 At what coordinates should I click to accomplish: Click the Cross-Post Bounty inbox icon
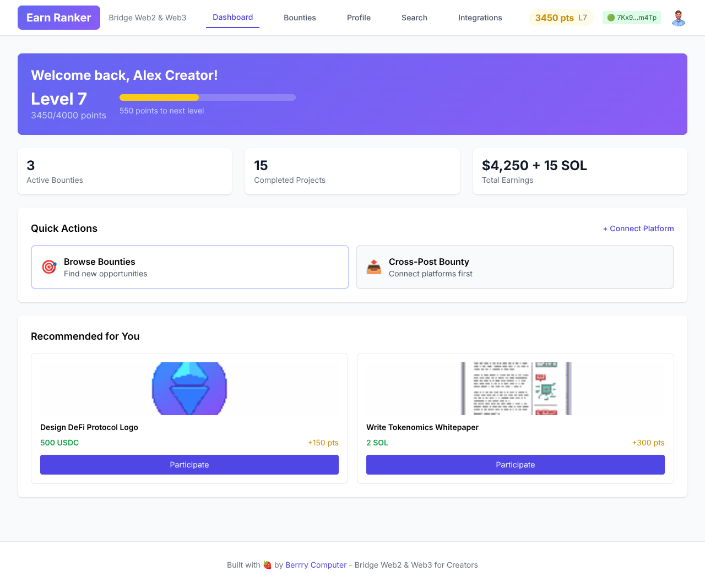[374, 266]
